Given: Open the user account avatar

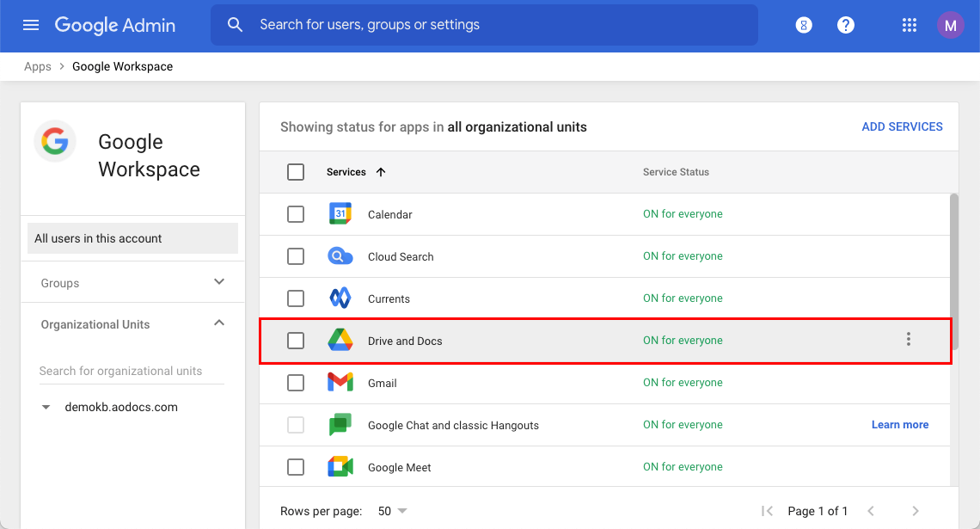Looking at the screenshot, I should pyautogui.click(x=950, y=25).
